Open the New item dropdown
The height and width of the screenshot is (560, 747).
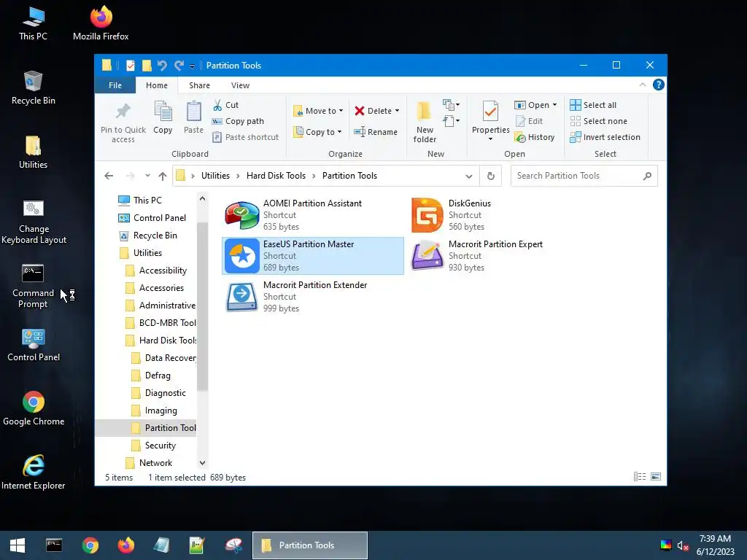(451, 105)
